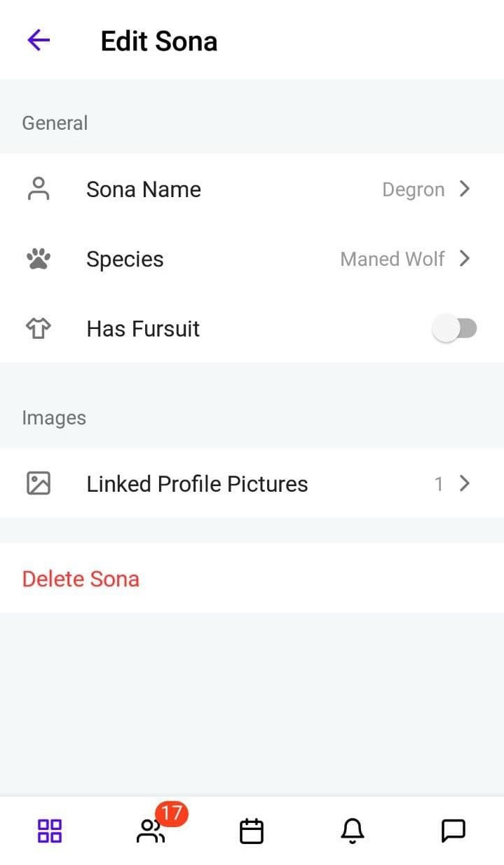Image resolution: width=504 pixels, height=865 pixels.
Task: Tap the Has Fursuit label text
Action: coord(143,329)
